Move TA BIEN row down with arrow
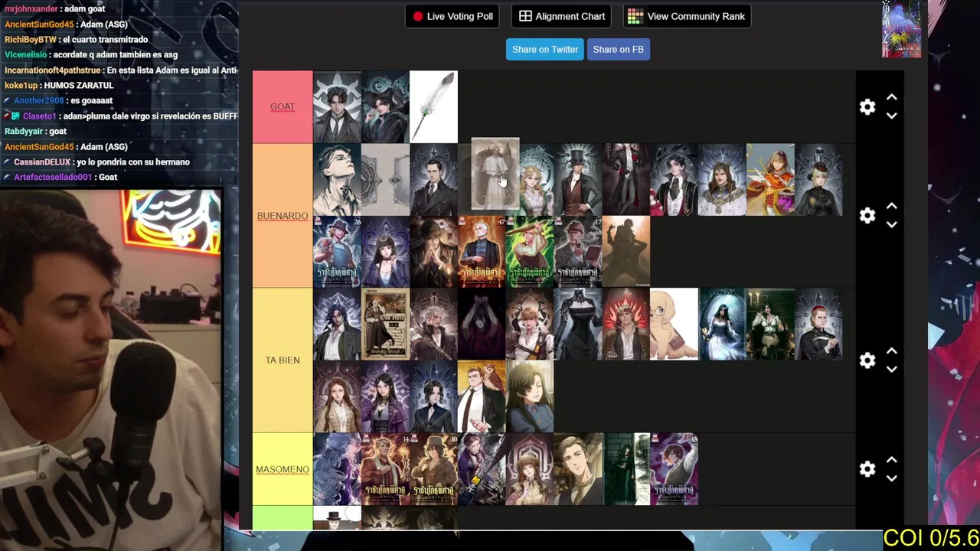980x551 pixels. pyautogui.click(x=891, y=370)
